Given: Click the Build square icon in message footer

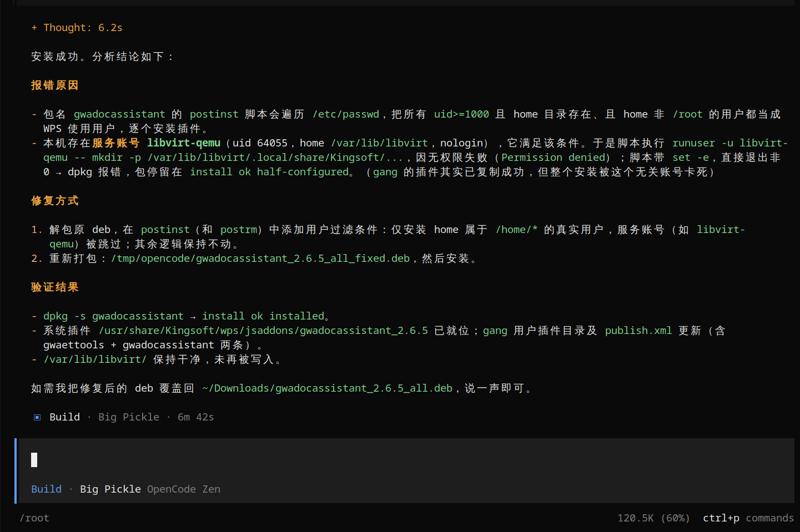Looking at the screenshot, I should pyautogui.click(x=37, y=417).
